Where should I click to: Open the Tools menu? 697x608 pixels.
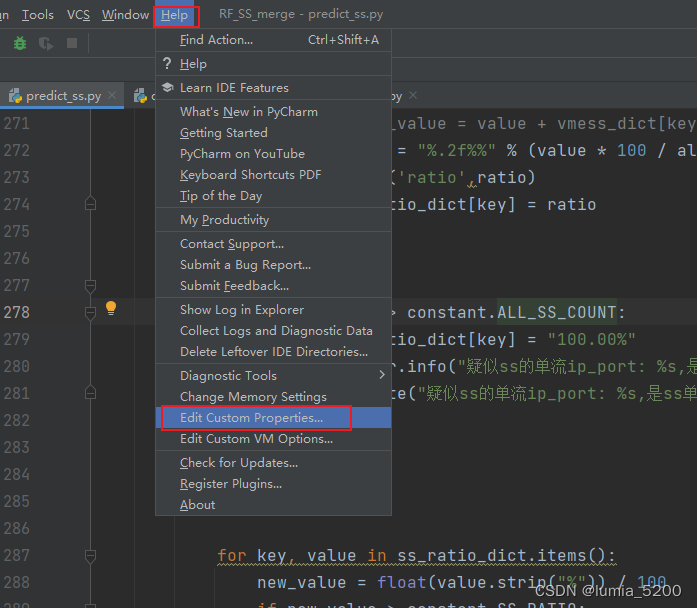(x=38, y=15)
